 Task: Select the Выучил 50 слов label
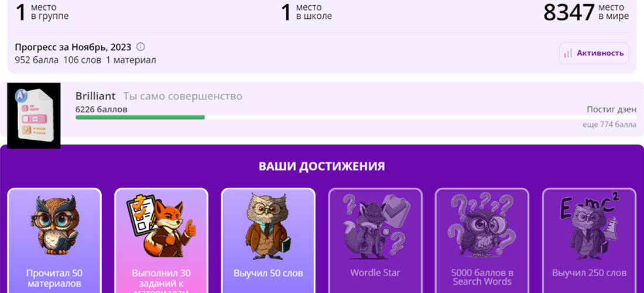click(268, 273)
